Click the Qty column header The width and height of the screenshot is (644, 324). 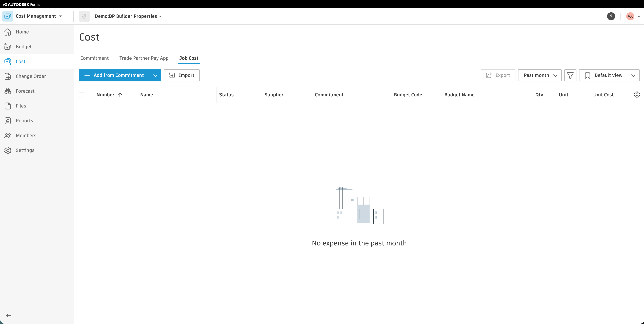click(539, 95)
